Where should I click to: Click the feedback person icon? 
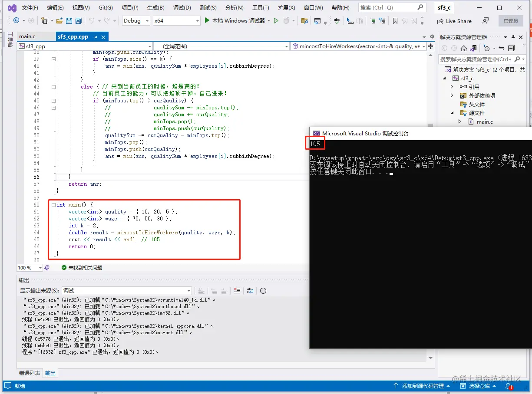(x=486, y=21)
